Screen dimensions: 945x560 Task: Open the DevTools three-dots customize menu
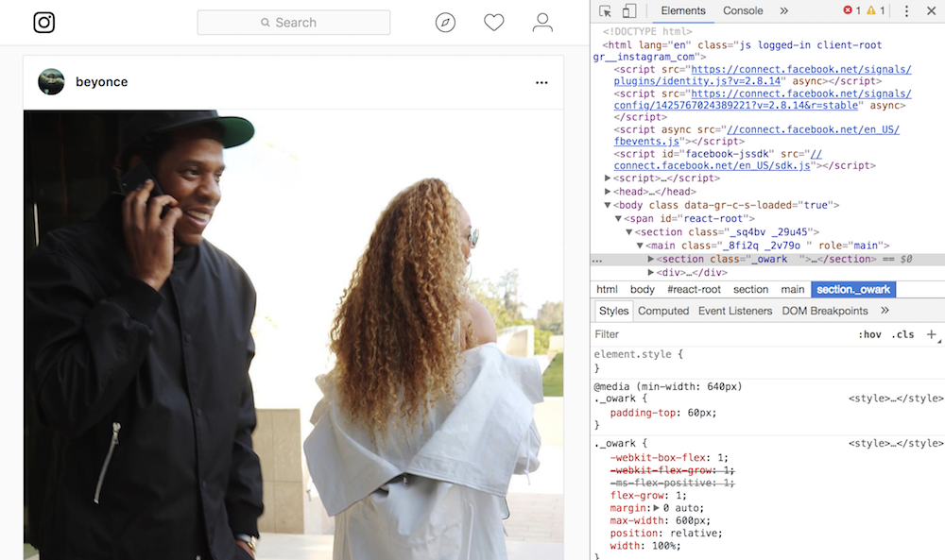point(906,10)
